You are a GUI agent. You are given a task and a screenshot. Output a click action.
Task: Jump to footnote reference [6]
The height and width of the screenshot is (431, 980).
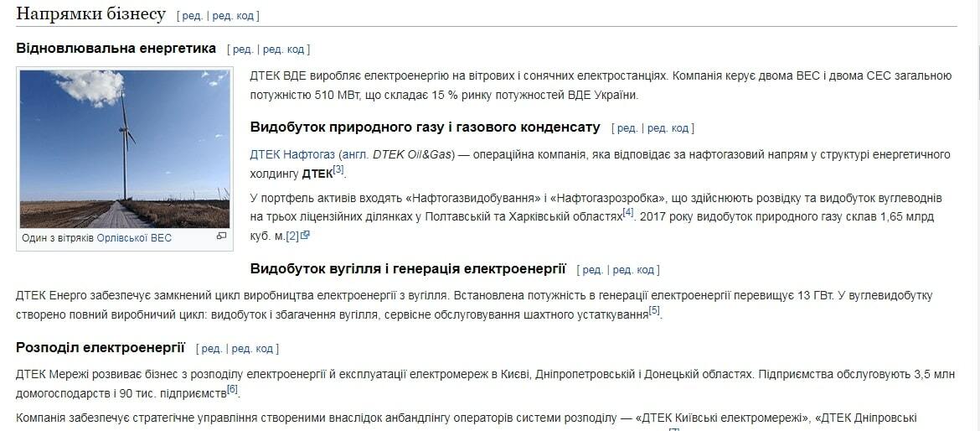pyautogui.click(x=233, y=390)
